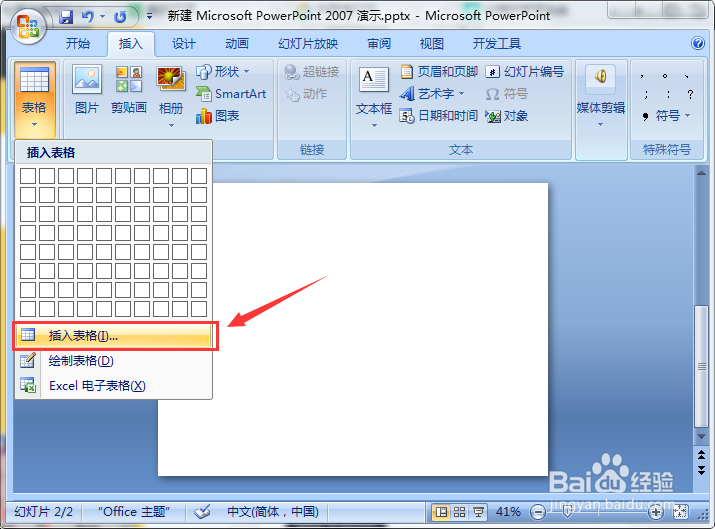Viewport: 715px width, 529px height.
Task: Switch to Normal view button
Action: pos(441,512)
